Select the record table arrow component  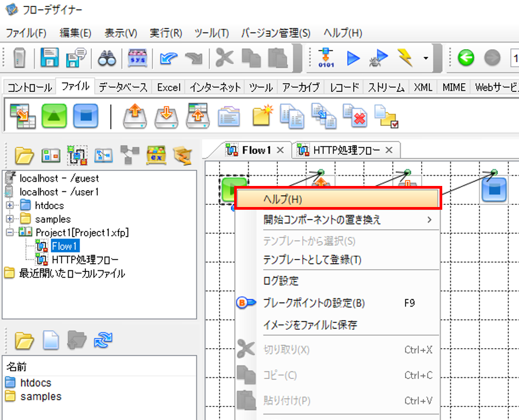pyautogui.click(x=23, y=116)
